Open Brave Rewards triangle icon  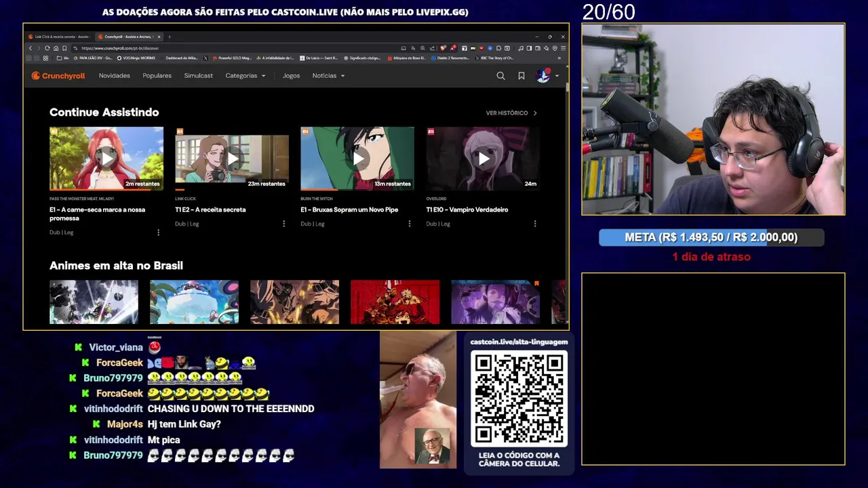pos(453,48)
